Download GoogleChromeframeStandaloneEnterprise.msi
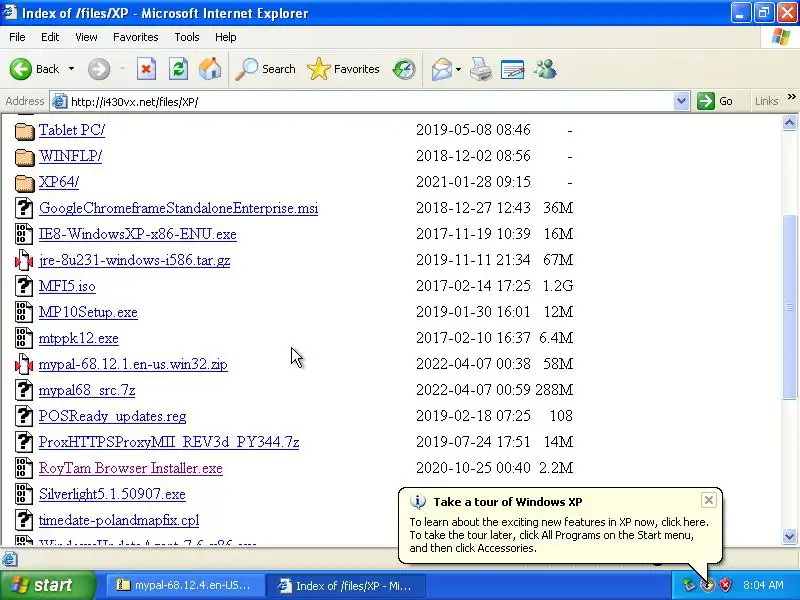The height and width of the screenshot is (600, 800). [179, 208]
